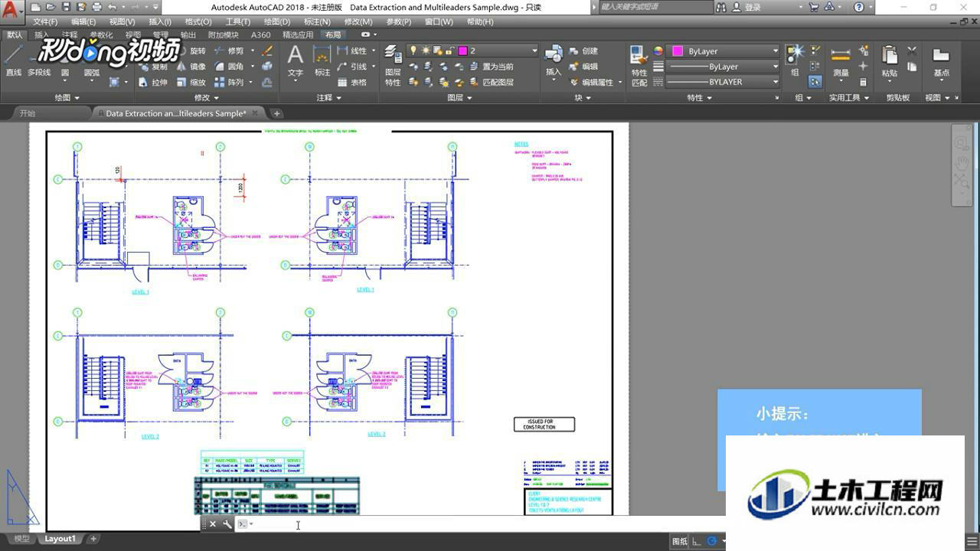The height and width of the screenshot is (551, 980).
Task: Expand the Modify (修改) panel
Action: click(x=207, y=98)
